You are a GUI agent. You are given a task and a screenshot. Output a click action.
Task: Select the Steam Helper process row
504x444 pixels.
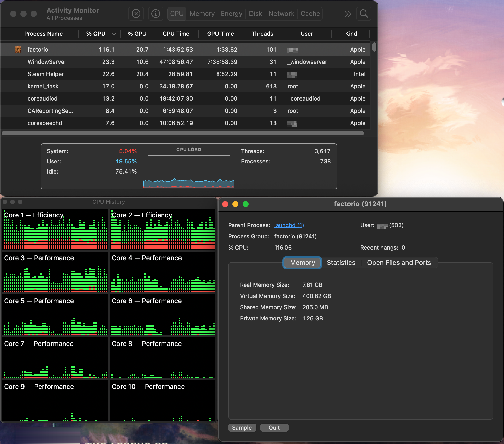click(185, 74)
